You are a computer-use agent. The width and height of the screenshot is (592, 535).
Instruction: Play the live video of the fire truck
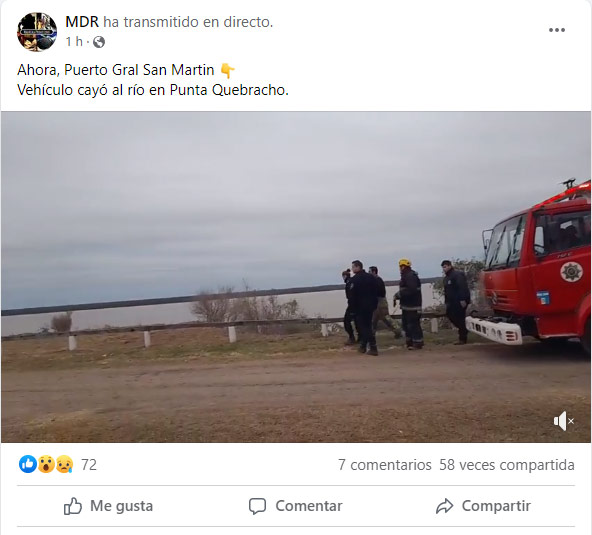pos(296,277)
